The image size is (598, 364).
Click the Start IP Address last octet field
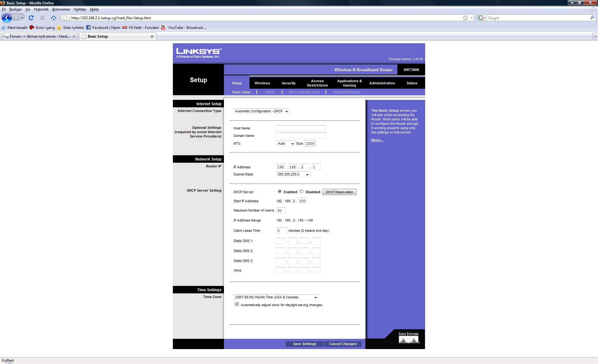pyautogui.click(x=302, y=201)
